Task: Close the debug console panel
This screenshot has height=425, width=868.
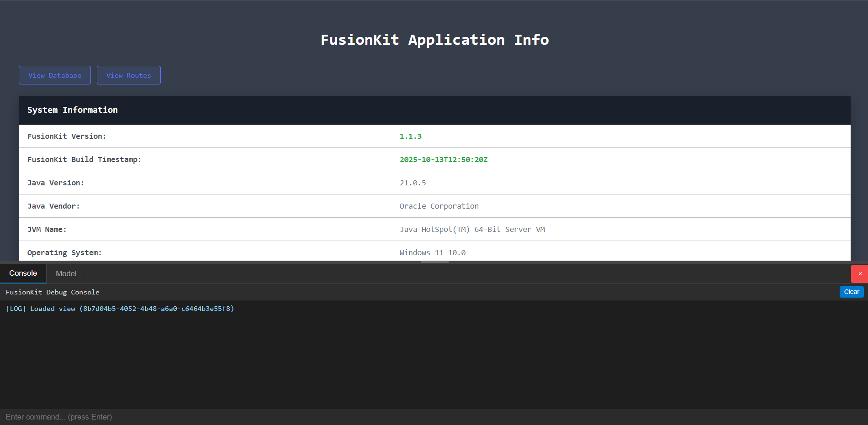Action: coord(860,274)
